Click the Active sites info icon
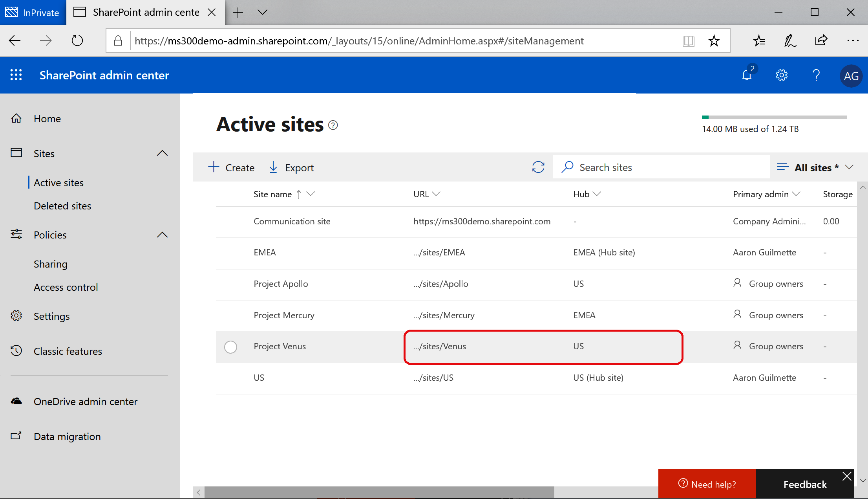The height and width of the screenshot is (499, 868). pyautogui.click(x=333, y=125)
